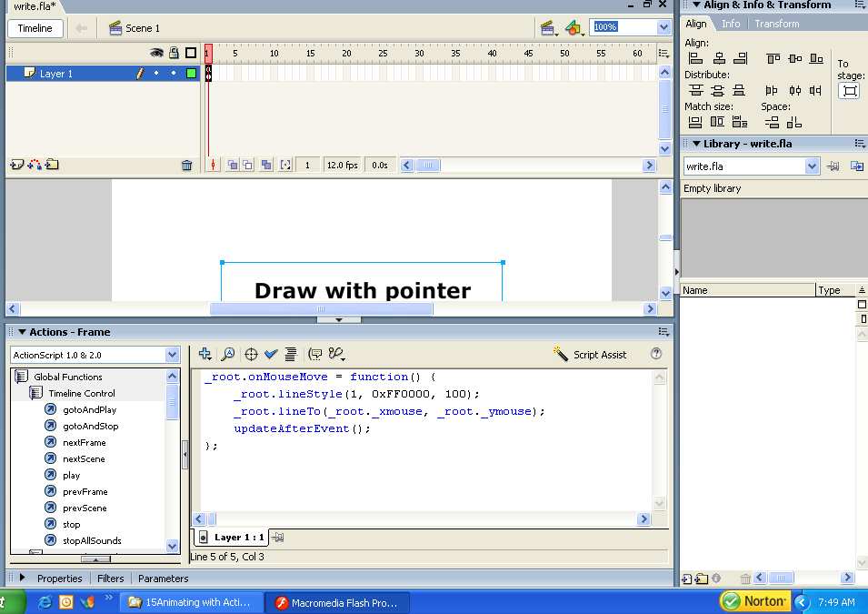The width and height of the screenshot is (868, 614).
Task: Toggle visibility dot for Layer 1
Action: click(x=155, y=73)
